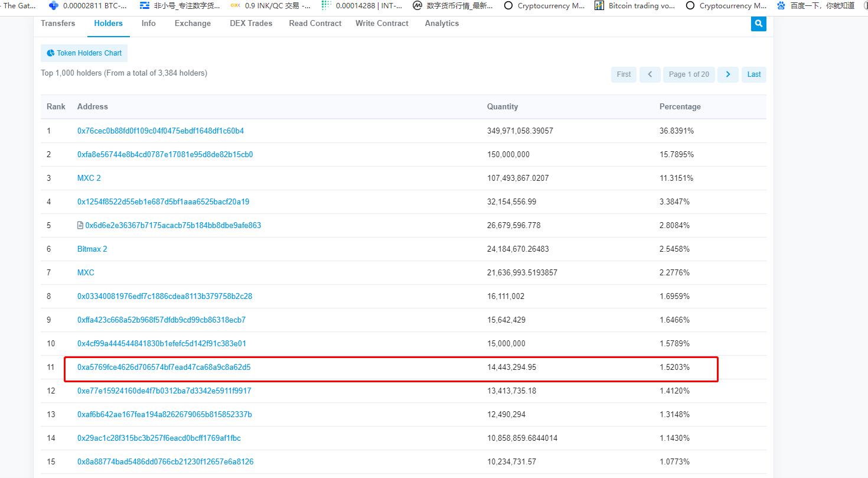Open the Analytics tab
Viewport: 868px width, 478px height.
442,24
